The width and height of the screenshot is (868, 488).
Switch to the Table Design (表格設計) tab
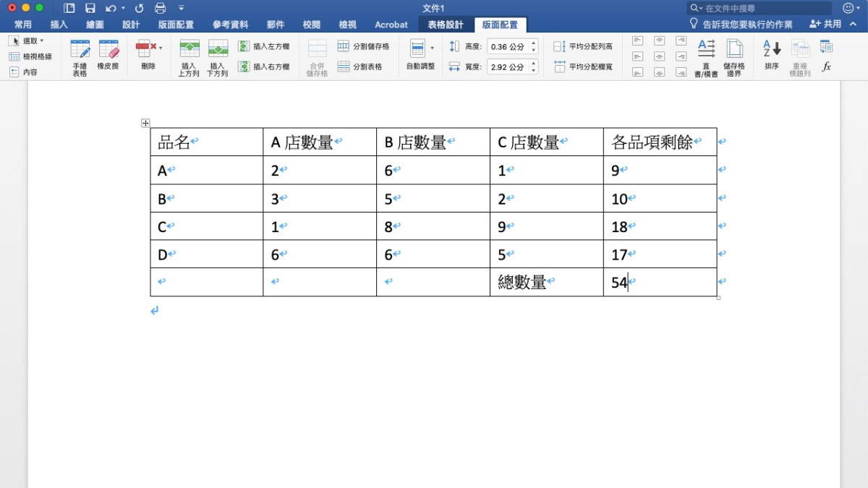446,25
